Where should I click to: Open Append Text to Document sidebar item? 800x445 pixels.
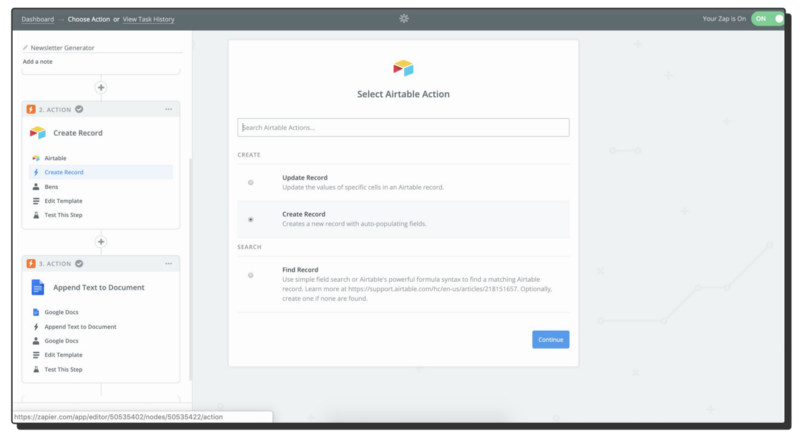pos(80,327)
